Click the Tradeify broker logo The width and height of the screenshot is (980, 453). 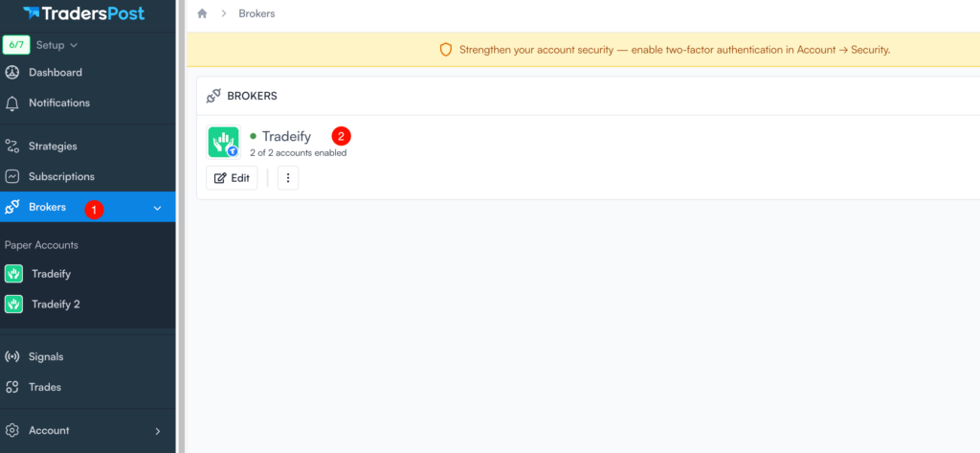point(223,142)
